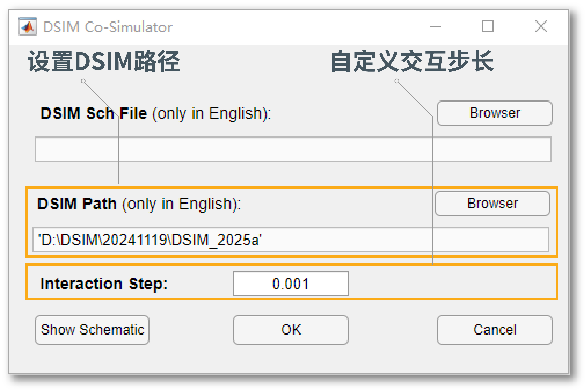The width and height of the screenshot is (587, 392).
Task: Click the 设置DSIM路径 annotation heading
Action: point(103,61)
